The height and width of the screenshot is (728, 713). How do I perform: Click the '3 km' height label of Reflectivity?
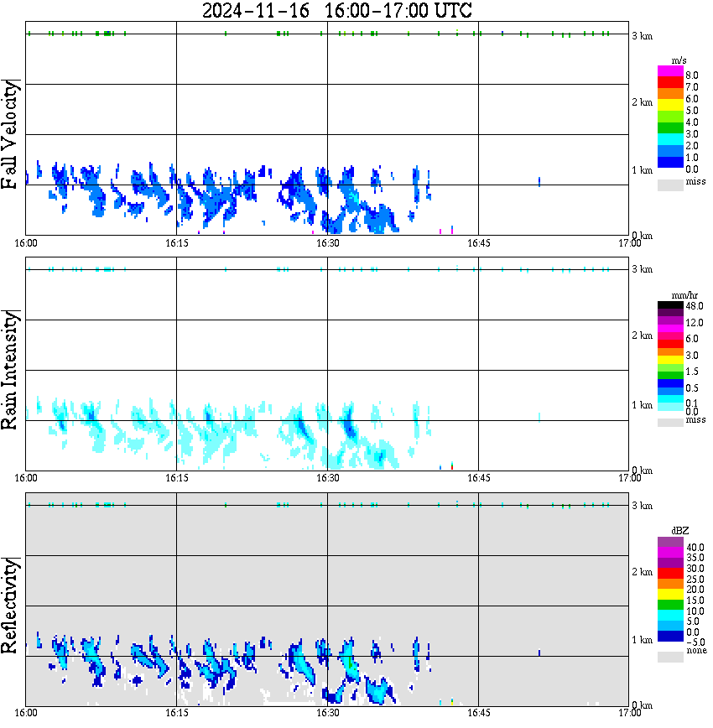pos(642,505)
